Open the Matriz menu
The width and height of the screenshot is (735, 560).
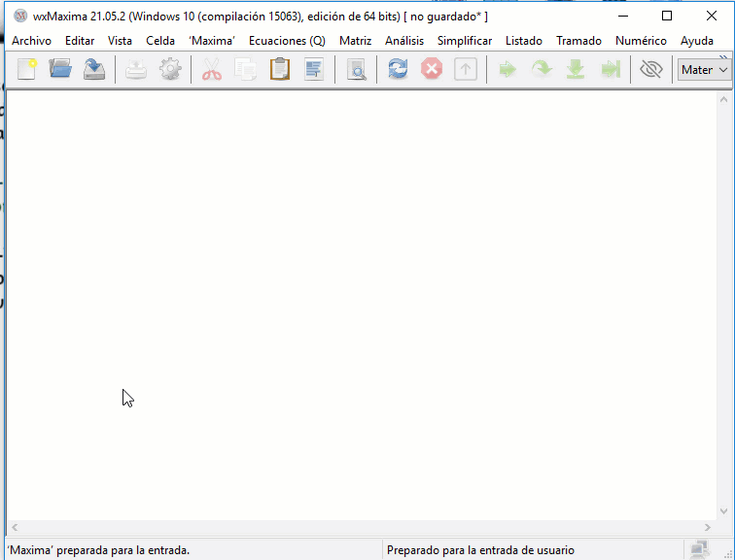click(355, 41)
